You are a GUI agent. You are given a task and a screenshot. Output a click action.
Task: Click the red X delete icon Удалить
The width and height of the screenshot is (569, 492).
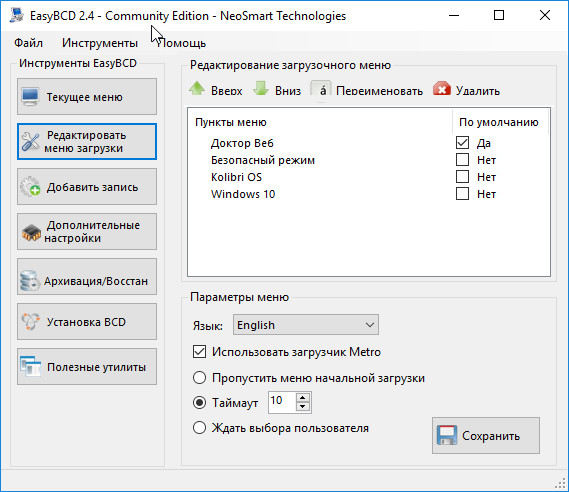[x=442, y=89]
